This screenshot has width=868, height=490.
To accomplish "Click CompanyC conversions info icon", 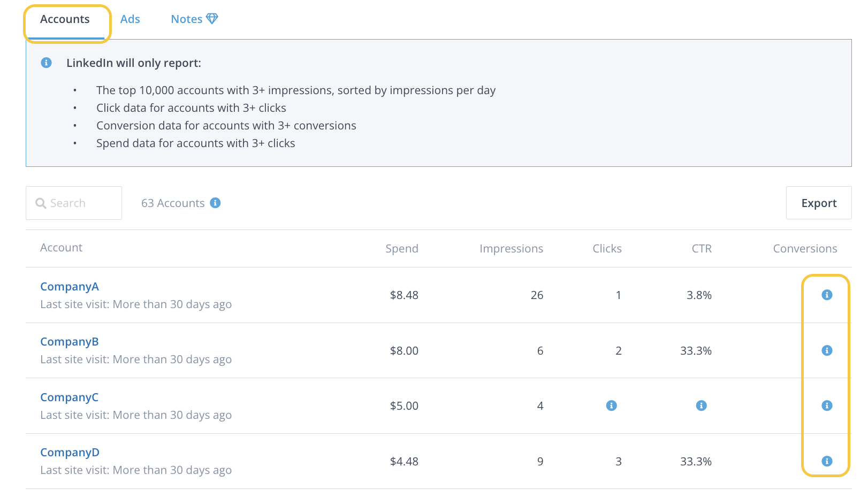I will click(827, 405).
